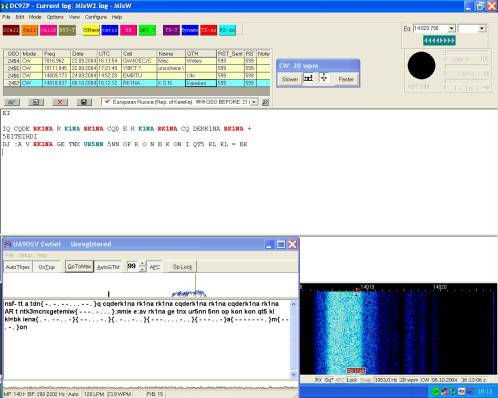Screen dimensions: 498x398
Task: Toggle OnTop in CwGet
Action: coord(47,267)
